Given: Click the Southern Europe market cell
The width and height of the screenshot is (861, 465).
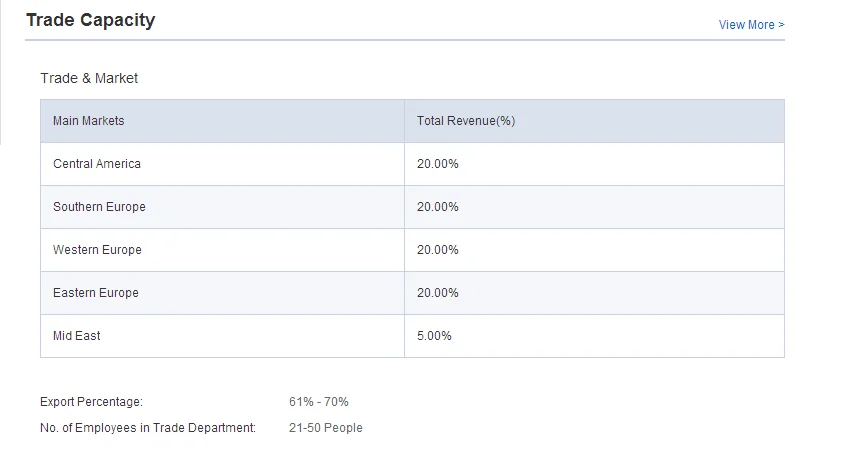Looking at the screenshot, I should (99, 207).
